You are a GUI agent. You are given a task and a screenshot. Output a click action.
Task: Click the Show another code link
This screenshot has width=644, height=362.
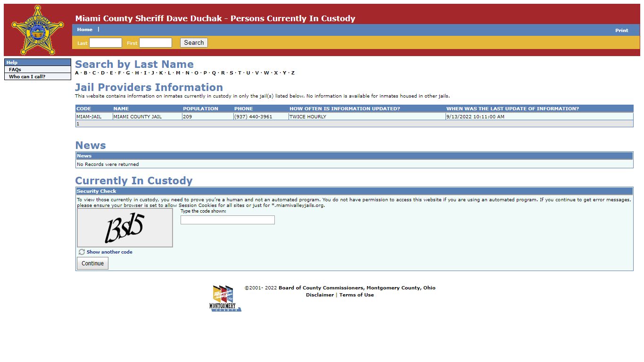click(x=109, y=252)
